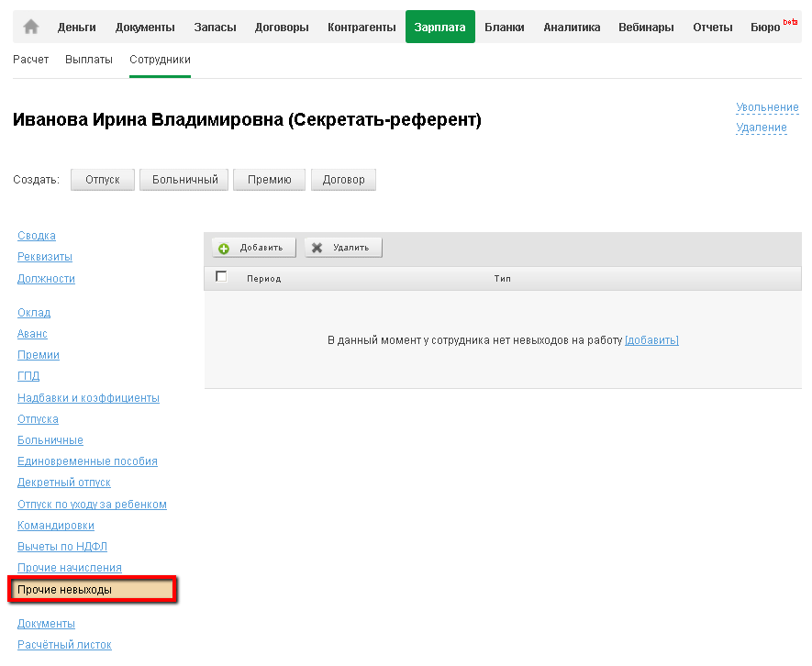Open the Сводка section
Screen dimensions: 812x666
pos(37,236)
